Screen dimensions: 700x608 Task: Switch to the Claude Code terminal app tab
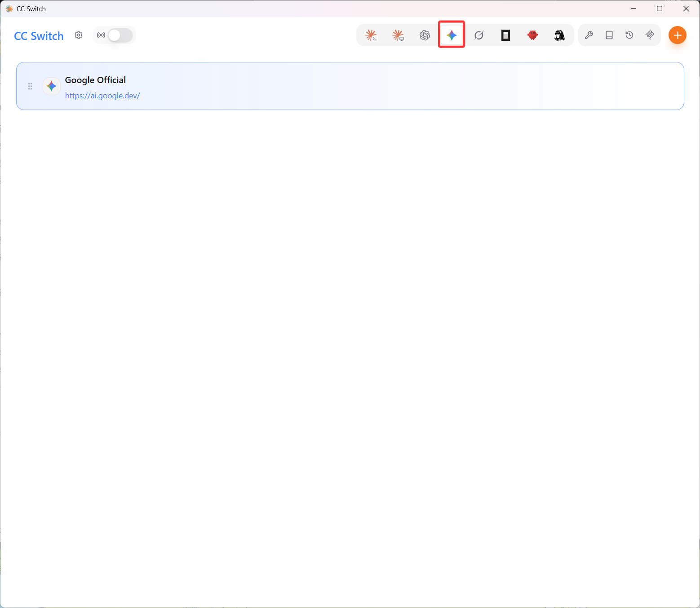tap(371, 35)
